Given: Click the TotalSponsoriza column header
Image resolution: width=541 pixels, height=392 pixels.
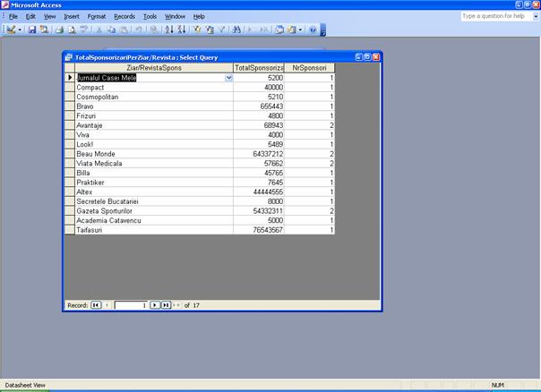Looking at the screenshot, I should (258, 68).
